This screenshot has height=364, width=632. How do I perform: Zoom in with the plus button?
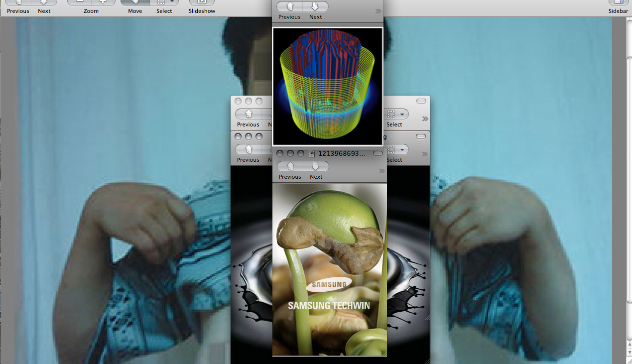pyautogui.click(x=103, y=2)
